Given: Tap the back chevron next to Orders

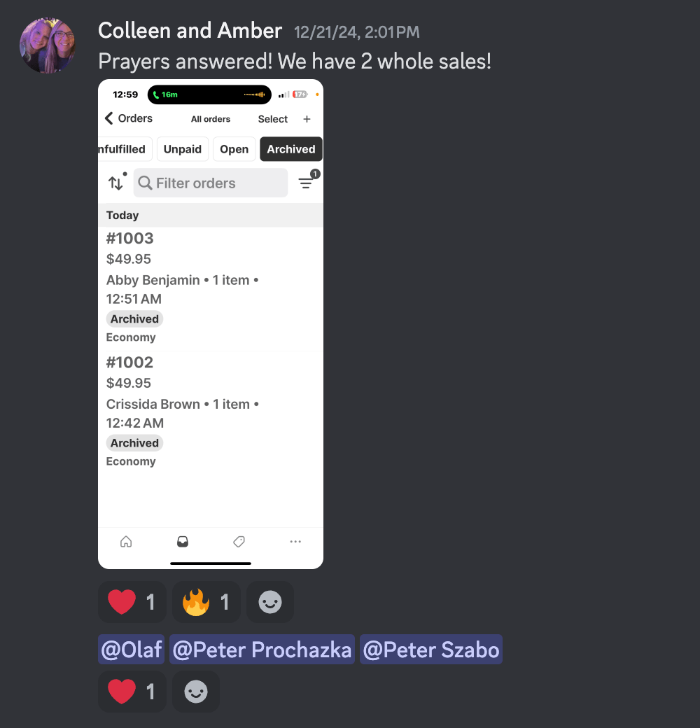Looking at the screenshot, I should tap(109, 118).
